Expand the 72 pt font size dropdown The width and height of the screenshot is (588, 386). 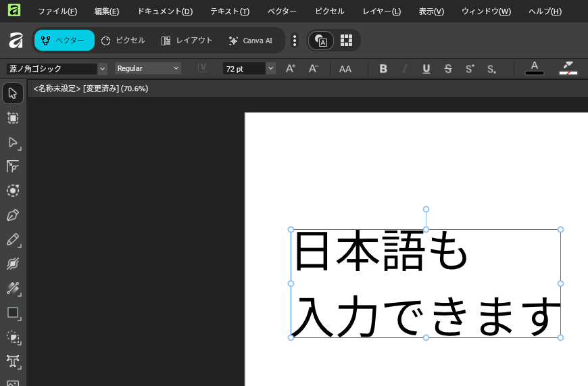click(270, 69)
